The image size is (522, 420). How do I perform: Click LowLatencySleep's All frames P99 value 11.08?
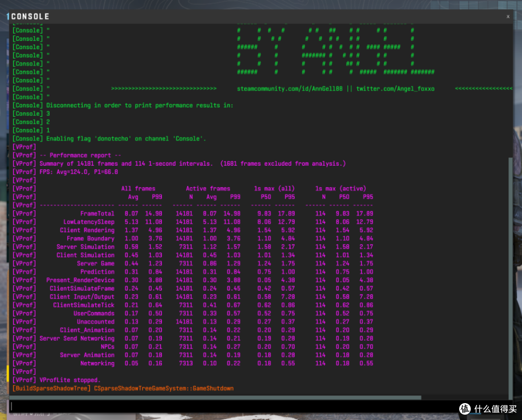pos(154,222)
